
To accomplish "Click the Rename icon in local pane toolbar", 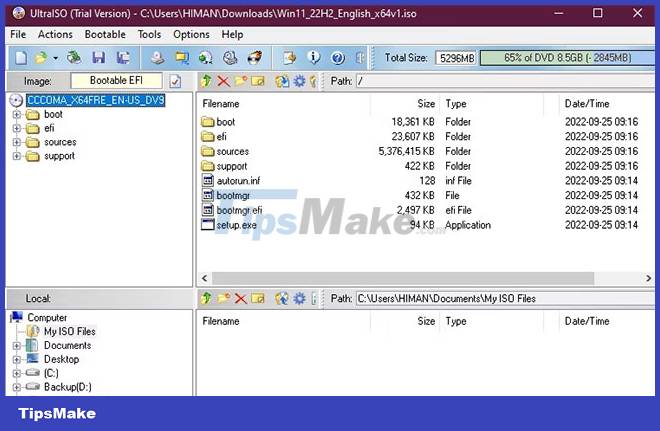I will (x=258, y=298).
